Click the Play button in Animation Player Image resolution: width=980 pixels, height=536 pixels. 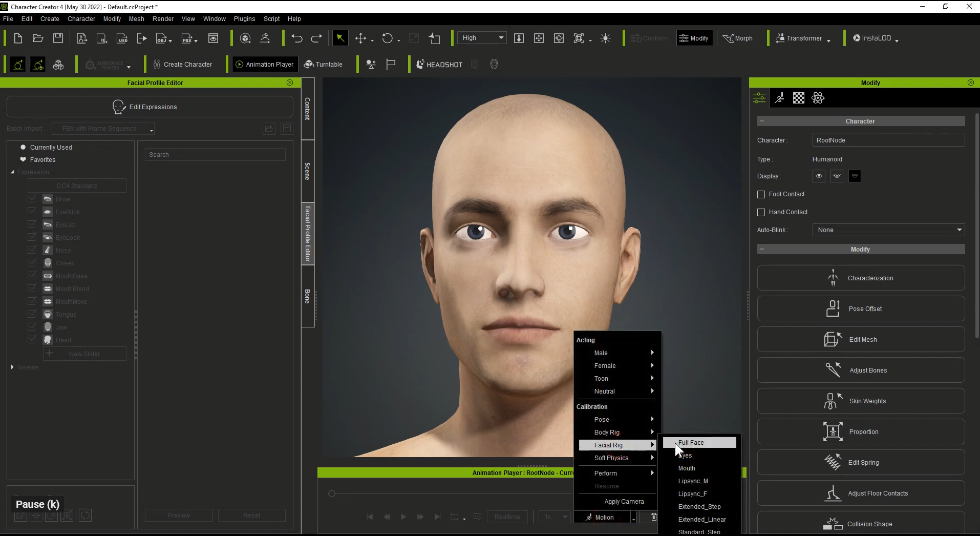(403, 517)
